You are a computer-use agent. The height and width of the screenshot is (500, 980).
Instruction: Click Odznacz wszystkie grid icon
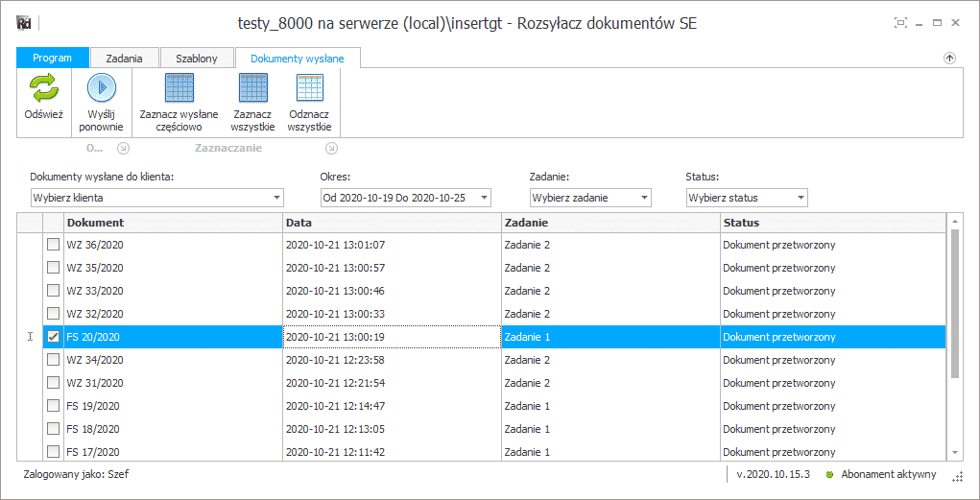coord(310,87)
